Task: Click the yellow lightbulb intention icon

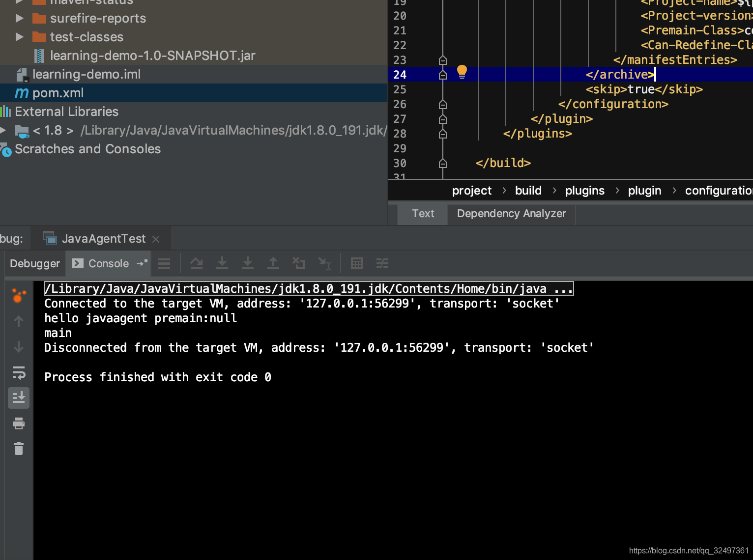Action: (x=462, y=72)
